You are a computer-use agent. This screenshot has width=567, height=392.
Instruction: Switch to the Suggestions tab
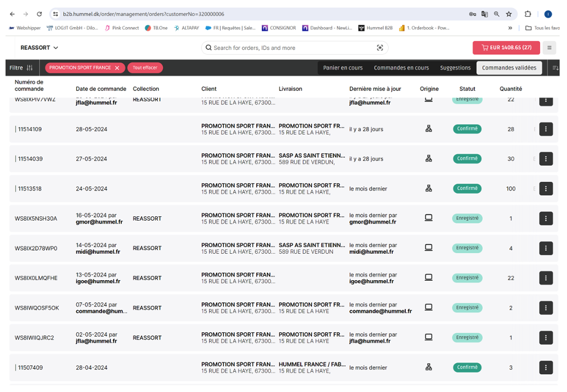click(x=455, y=68)
